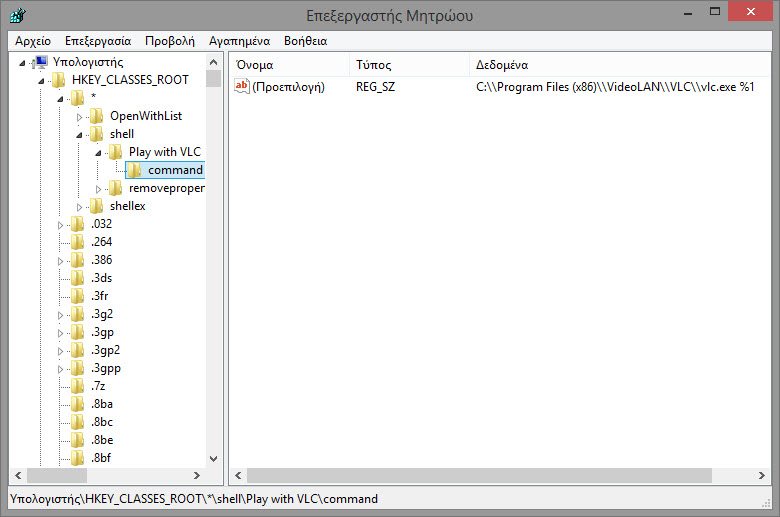Collapse the asterisk key node
The image size is (780, 517).
pos(60,99)
